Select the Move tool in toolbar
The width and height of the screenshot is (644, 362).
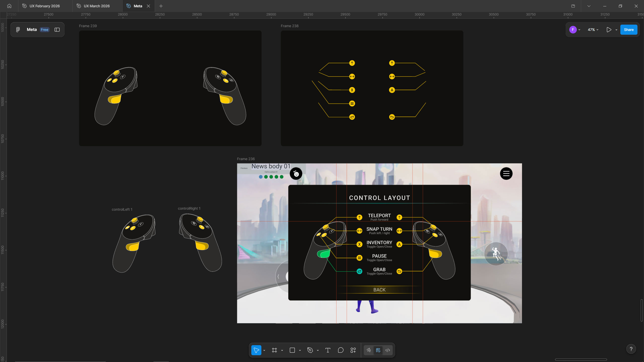256,350
